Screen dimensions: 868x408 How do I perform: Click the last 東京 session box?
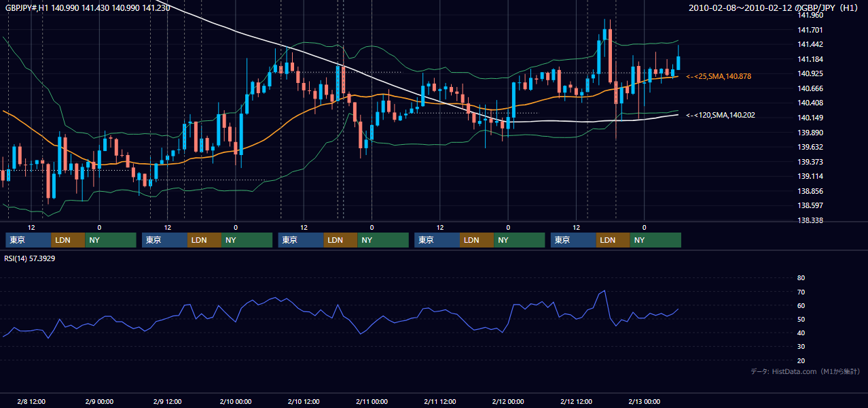point(574,240)
